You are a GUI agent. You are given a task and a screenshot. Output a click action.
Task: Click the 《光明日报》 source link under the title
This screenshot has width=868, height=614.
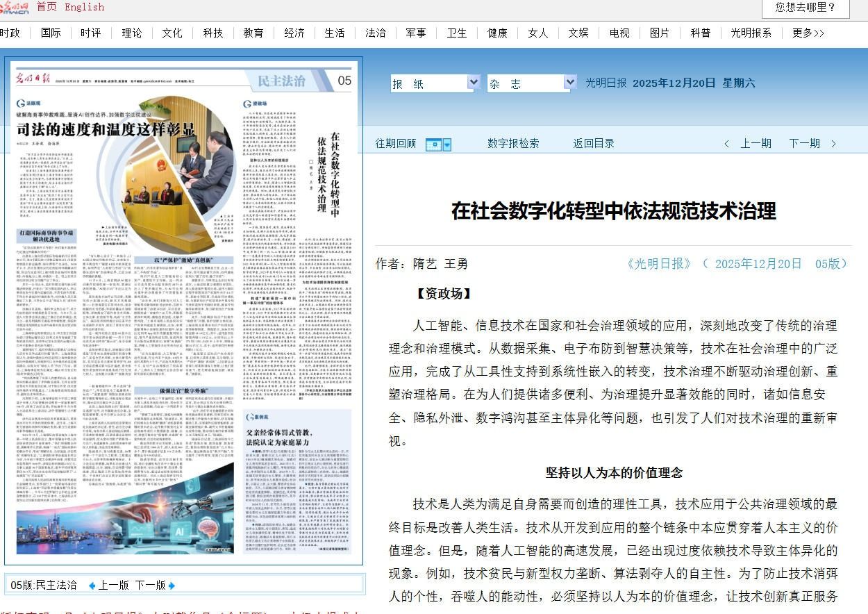[x=658, y=264]
